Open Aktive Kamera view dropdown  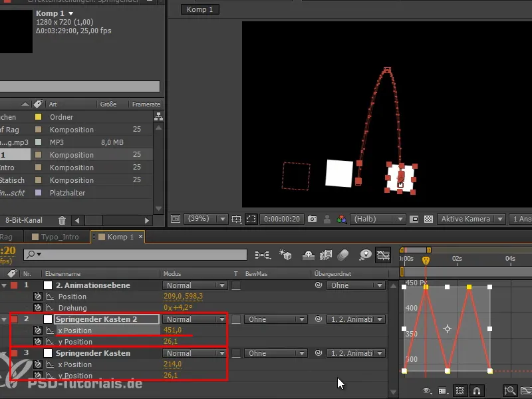pos(471,219)
